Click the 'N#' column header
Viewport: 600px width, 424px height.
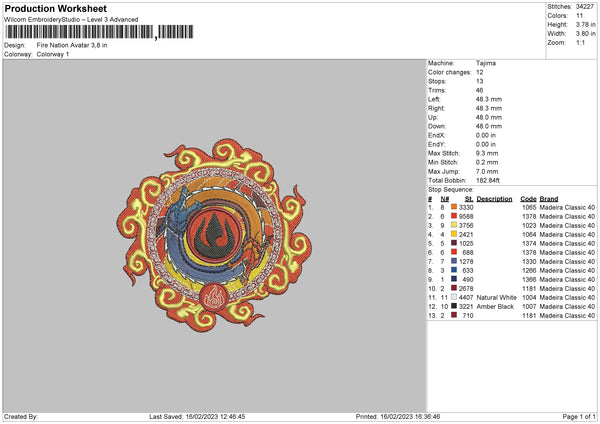click(445, 199)
